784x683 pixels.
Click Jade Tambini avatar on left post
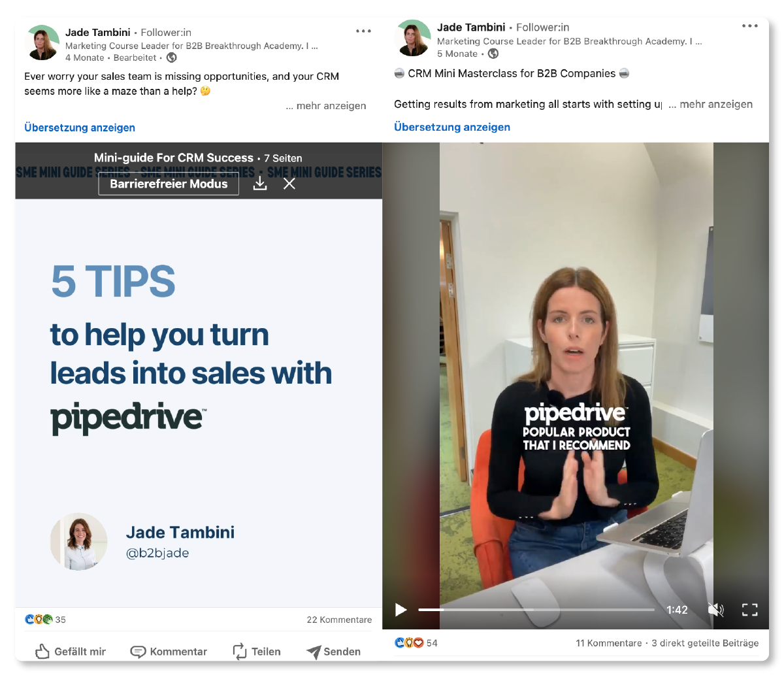click(x=42, y=43)
